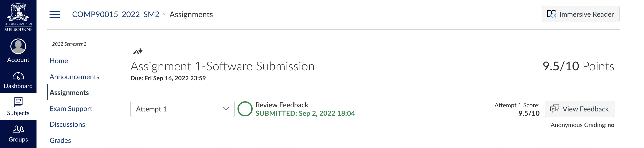
Task: Click the View Feedback button
Action: 579,109
